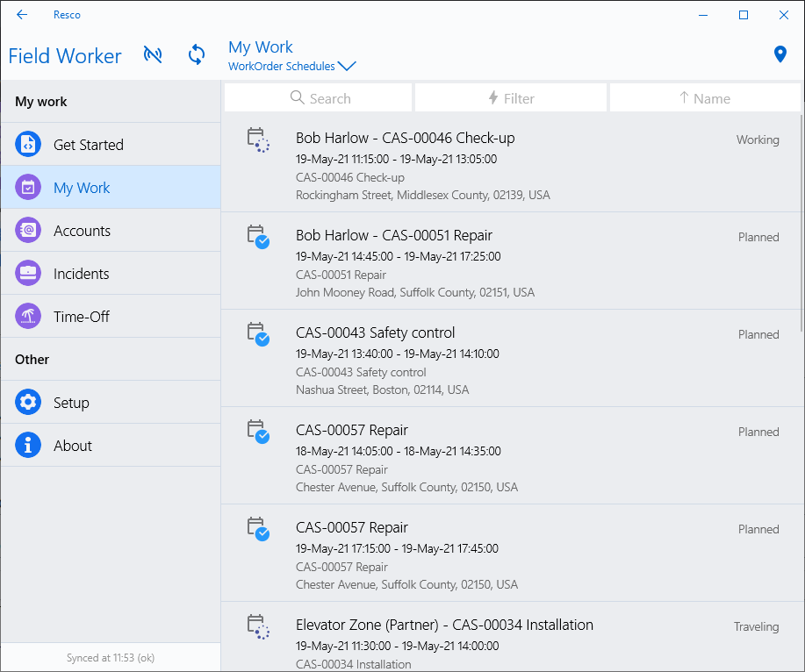This screenshot has width=805, height=672.
Task: Click the Field Worker app title
Action: click(x=65, y=56)
